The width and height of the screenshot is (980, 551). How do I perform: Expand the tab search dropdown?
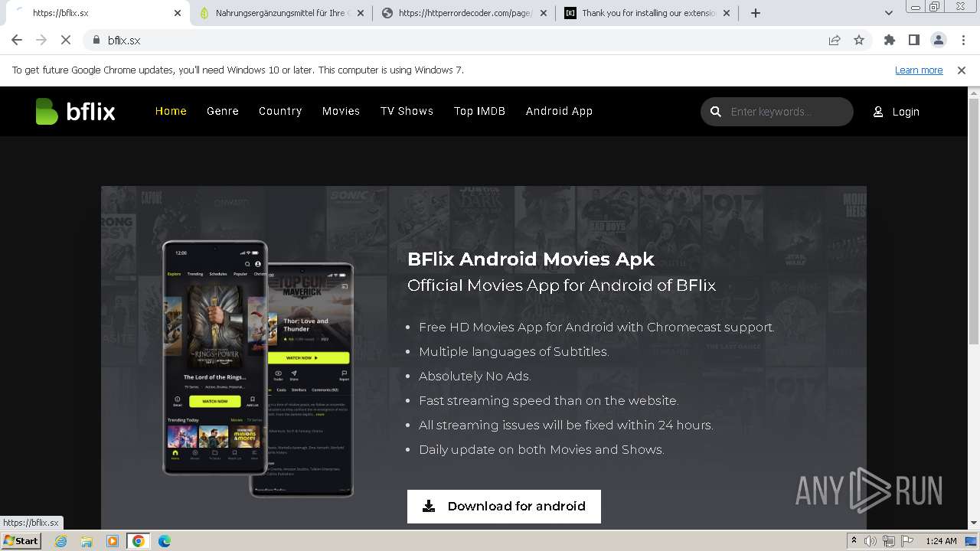[x=888, y=13]
